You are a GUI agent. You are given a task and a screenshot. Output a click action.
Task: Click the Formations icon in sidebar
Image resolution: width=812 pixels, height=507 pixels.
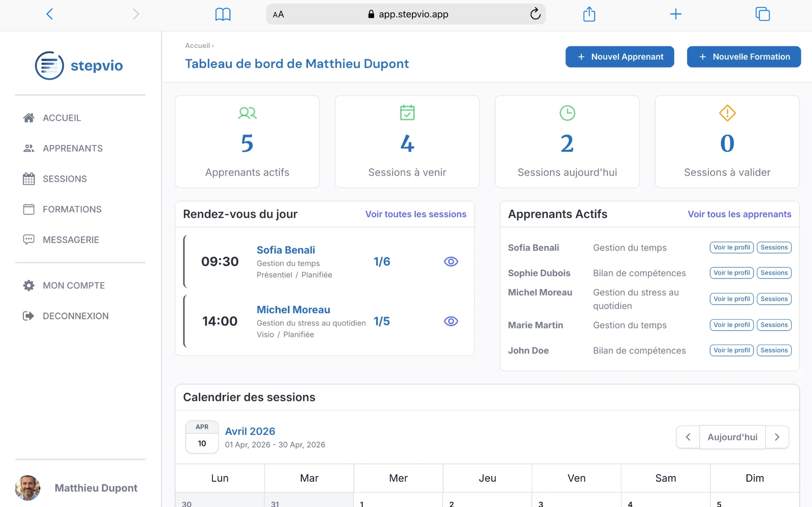pos(29,209)
